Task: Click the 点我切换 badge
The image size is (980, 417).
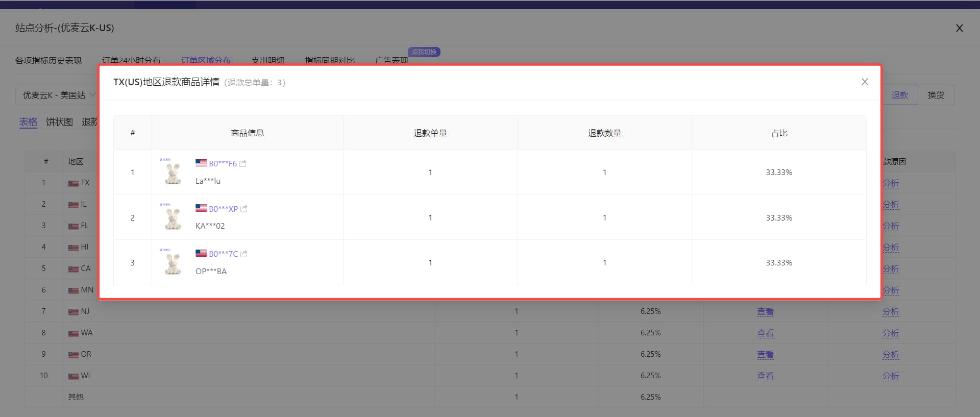Action: click(x=424, y=52)
